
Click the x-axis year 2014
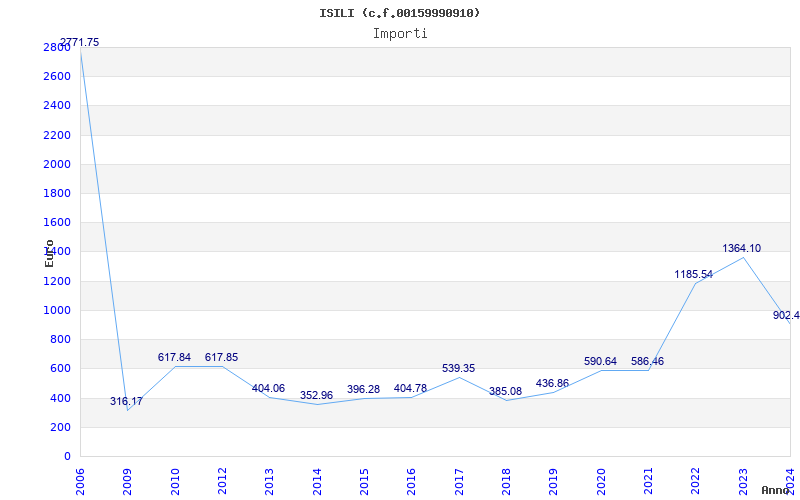(317, 481)
